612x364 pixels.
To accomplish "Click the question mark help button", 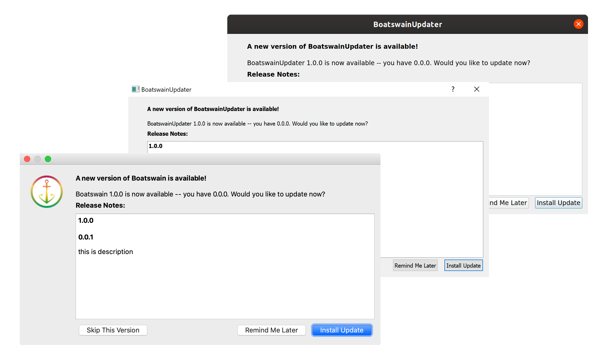I will click(x=453, y=89).
